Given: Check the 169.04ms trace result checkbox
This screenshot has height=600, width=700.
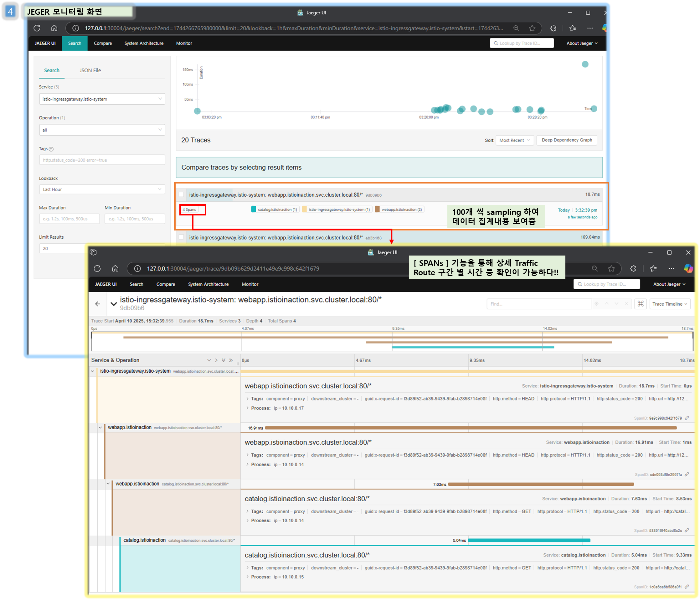Looking at the screenshot, I should (182, 237).
